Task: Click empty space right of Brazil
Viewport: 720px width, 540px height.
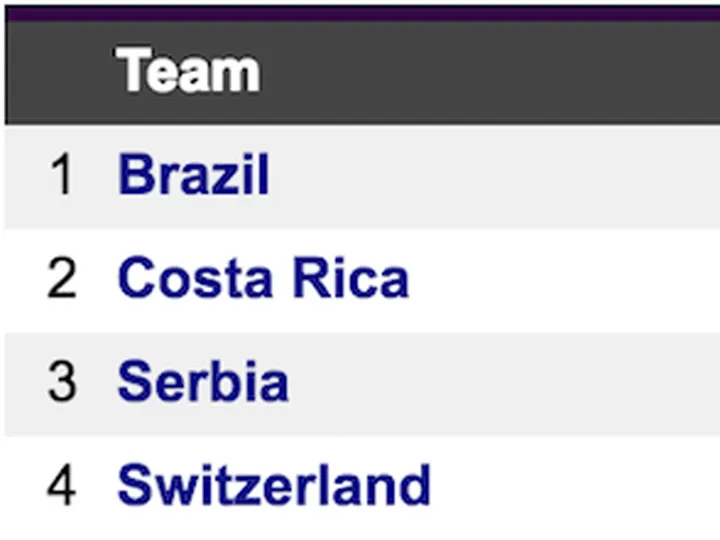Action: pos(500,177)
